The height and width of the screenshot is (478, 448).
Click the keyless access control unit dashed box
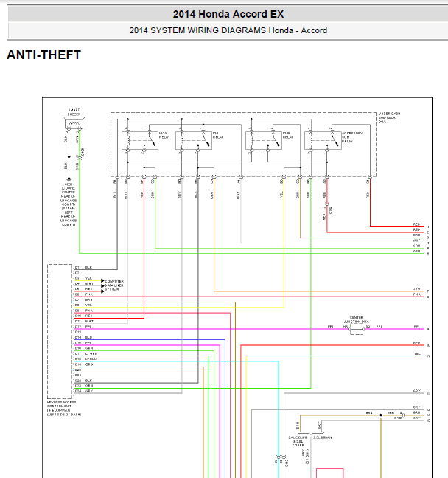(x=60, y=331)
